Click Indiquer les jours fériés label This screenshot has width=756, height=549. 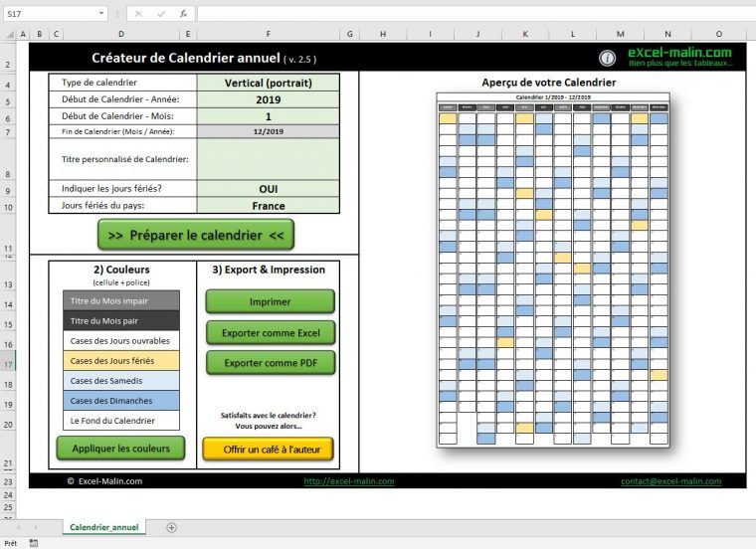pos(111,188)
